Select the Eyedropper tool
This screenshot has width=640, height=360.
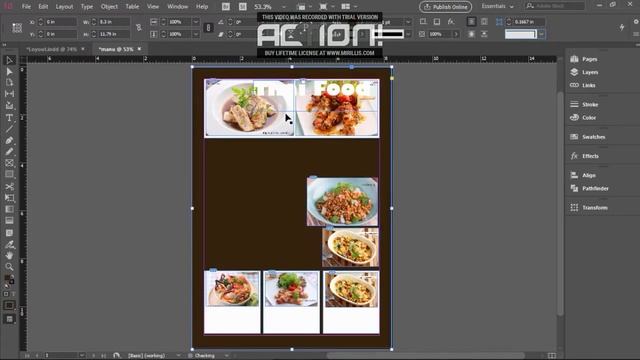[x=9, y=244]
